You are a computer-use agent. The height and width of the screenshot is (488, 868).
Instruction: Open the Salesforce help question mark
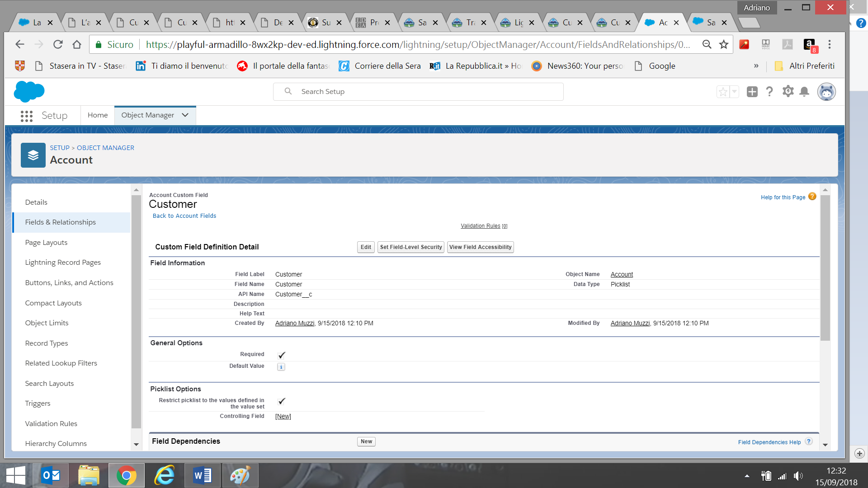click(769, 92)
